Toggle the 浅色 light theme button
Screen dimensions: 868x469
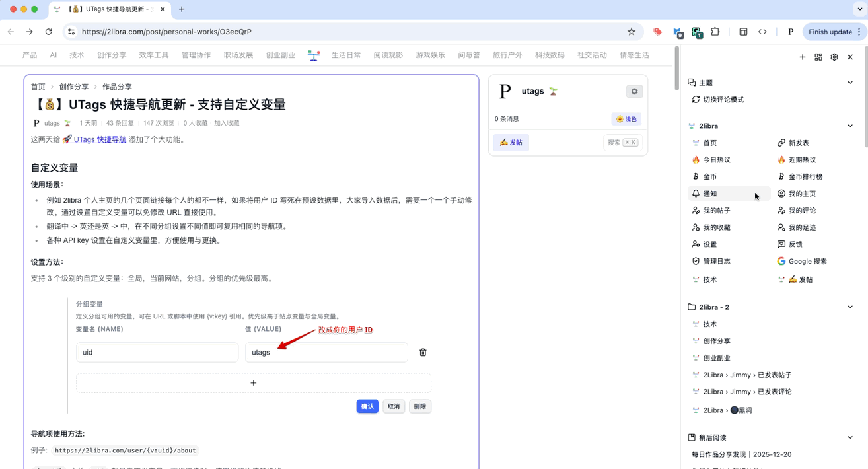pos(626,119)
